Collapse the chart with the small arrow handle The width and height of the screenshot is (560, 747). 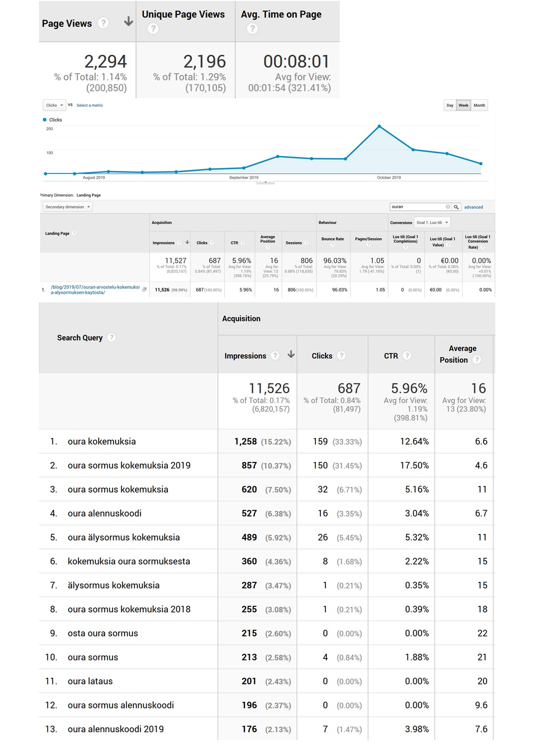[x=266, y=182]
